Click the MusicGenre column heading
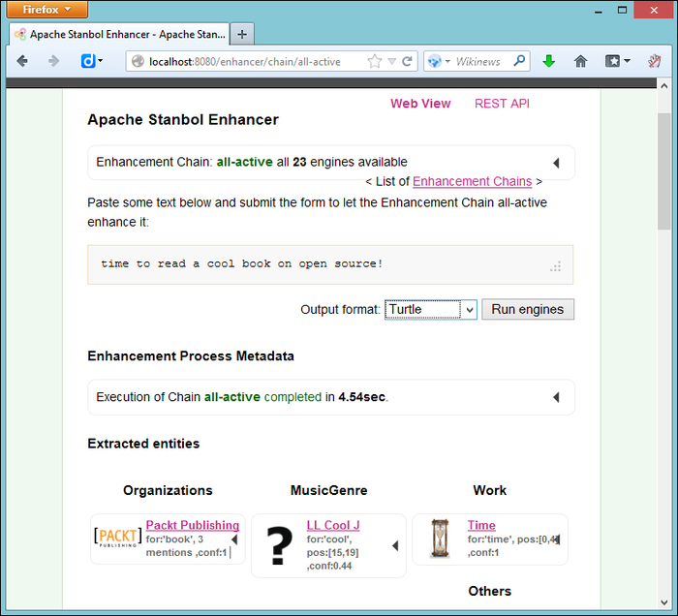Image resolution: width=678 pixels, height=616 pixels. 328,490
